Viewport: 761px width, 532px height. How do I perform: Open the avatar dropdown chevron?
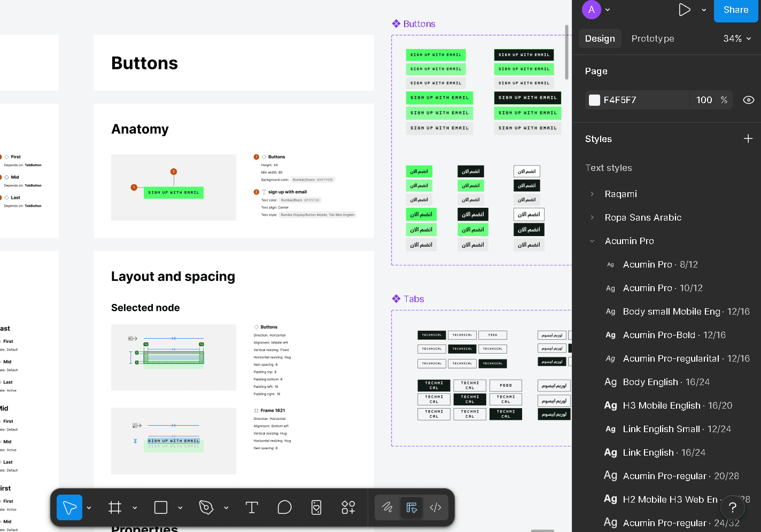point(608,10)
